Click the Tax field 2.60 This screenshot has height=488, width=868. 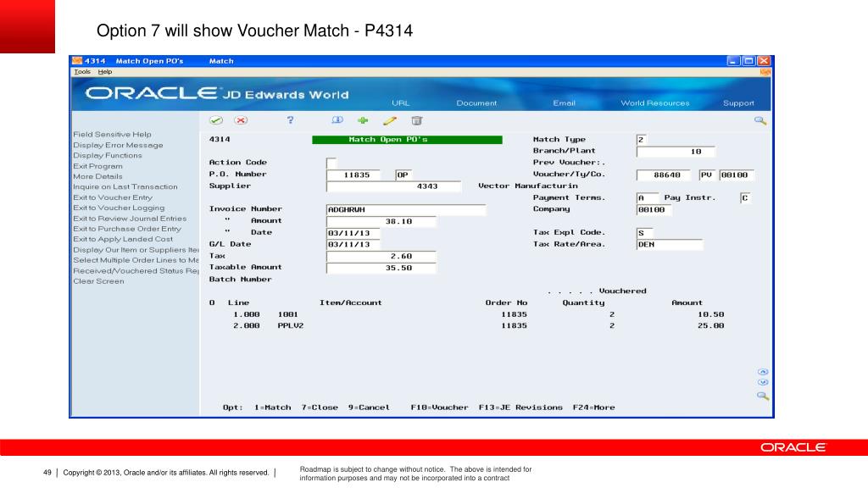[x=381, y=256]
